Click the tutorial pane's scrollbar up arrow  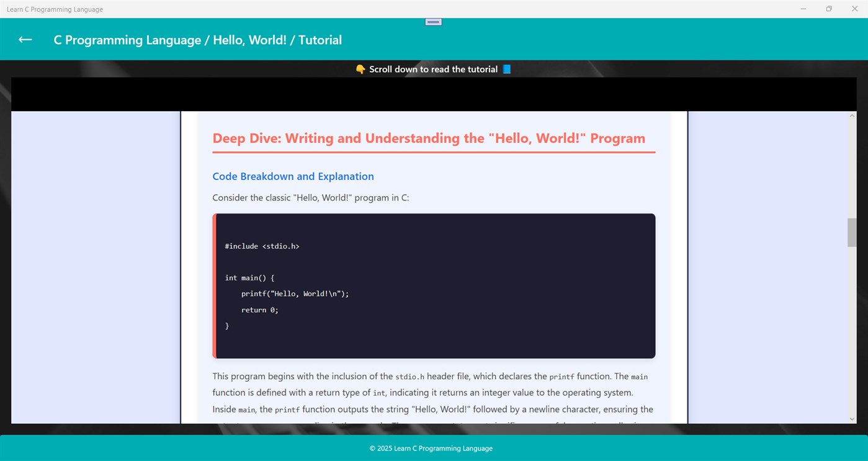click(x=851, y=114)
